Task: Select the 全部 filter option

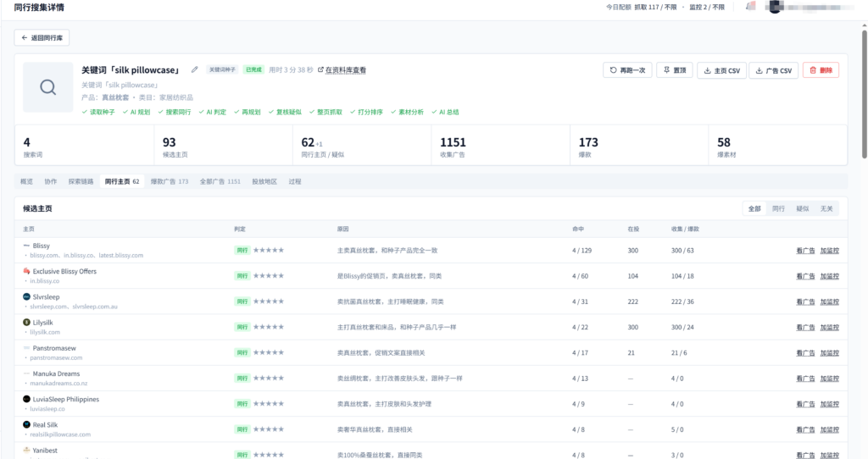Action: coord(754,208)
